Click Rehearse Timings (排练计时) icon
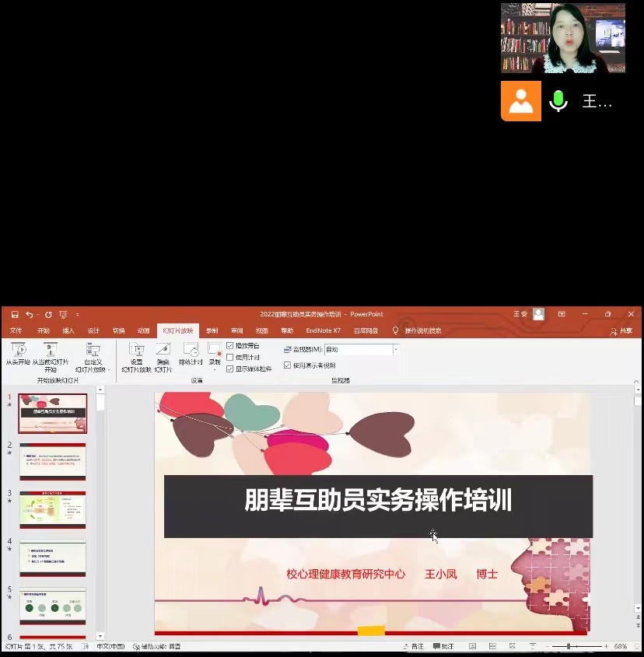This screenshot has height=657, width=644. (x=191, y=352)
